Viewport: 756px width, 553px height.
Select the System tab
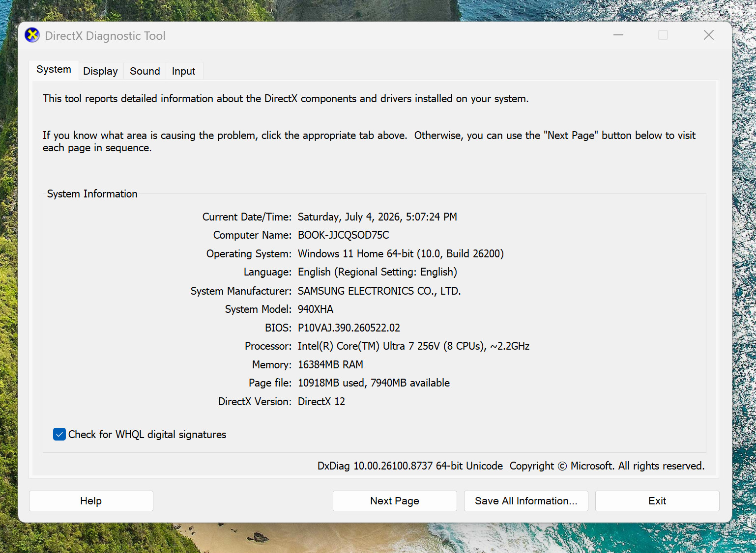click(54, 70)
